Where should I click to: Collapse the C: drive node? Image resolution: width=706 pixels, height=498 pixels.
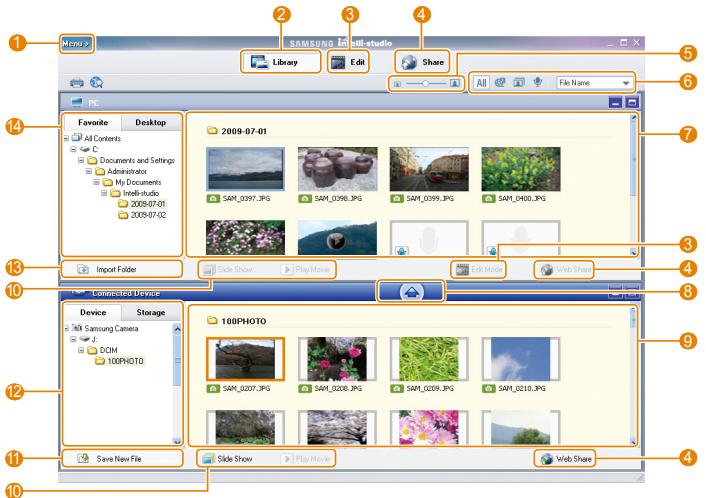pos(73,149)
